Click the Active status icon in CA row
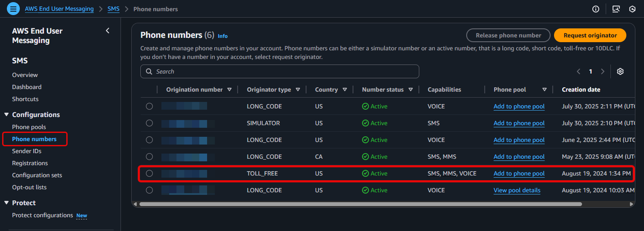 pos(365,157)
